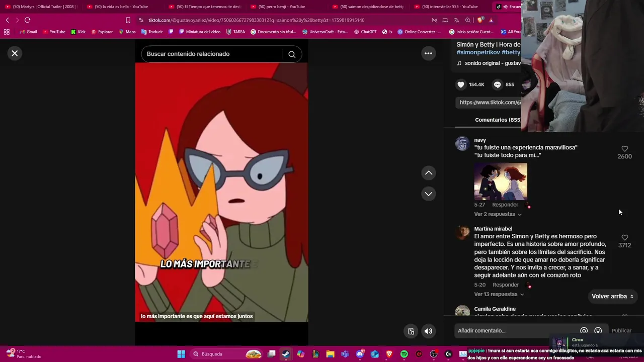
Task: Click Publicar to post comment
Action: click(x=621, y=331)
